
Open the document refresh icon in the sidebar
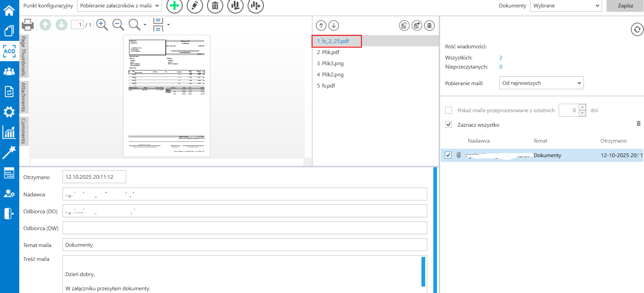9,92
